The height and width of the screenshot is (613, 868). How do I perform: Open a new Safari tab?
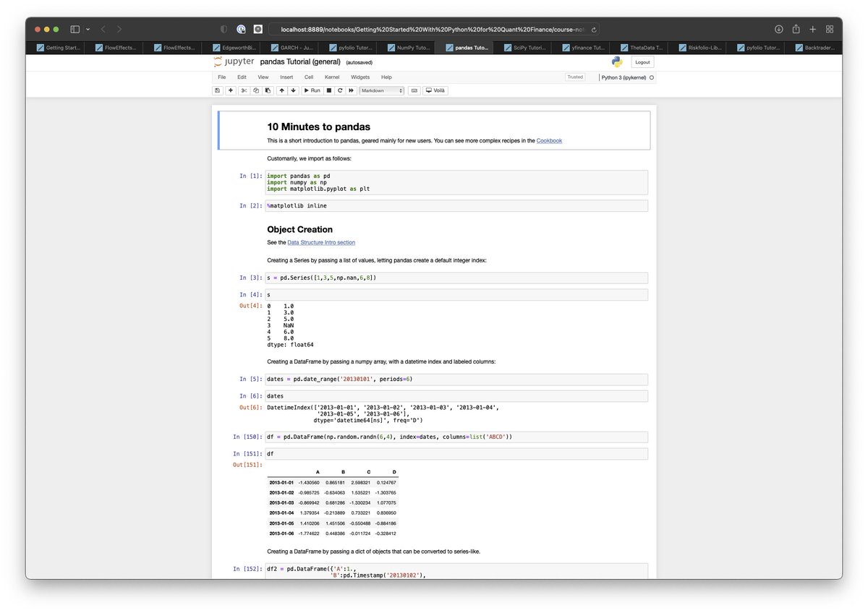(813, 29)
